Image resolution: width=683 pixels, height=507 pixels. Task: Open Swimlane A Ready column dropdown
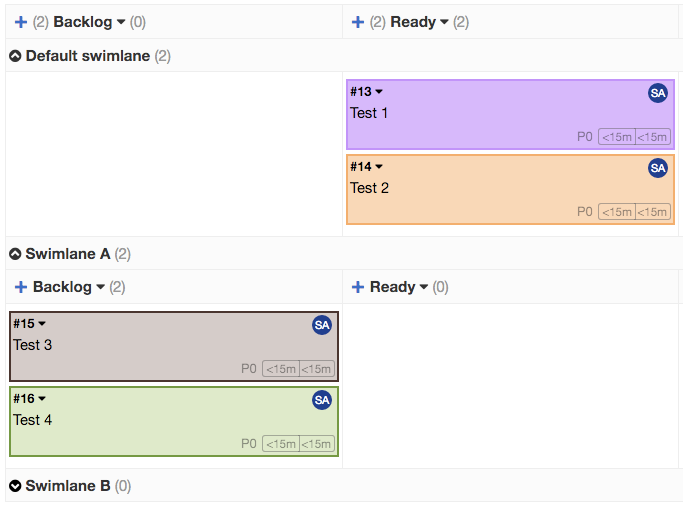424,288
